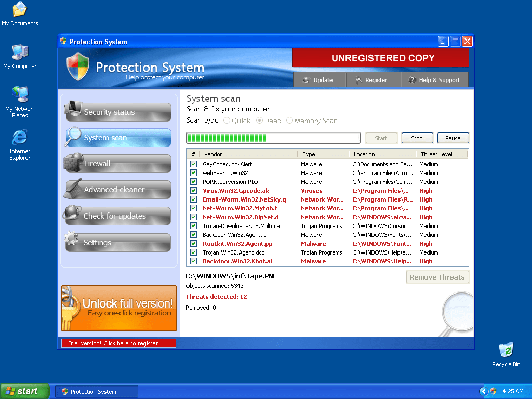Click the magnifier icon beside System scan

(x=72, y=137)
